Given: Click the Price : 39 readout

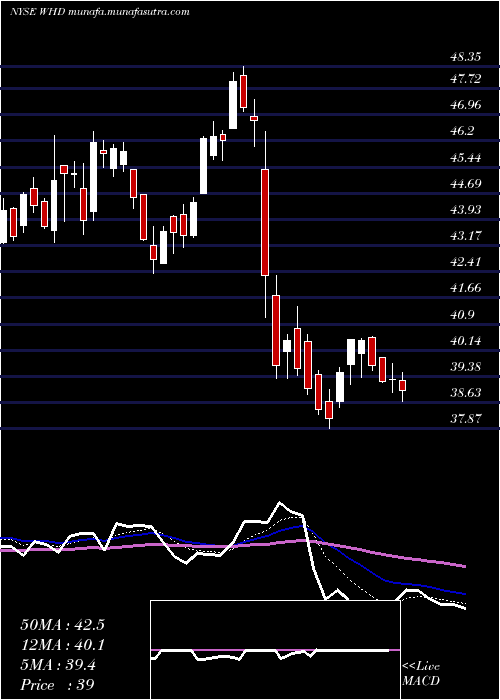Looking at the screenshot, I should [x=57, y=685].
